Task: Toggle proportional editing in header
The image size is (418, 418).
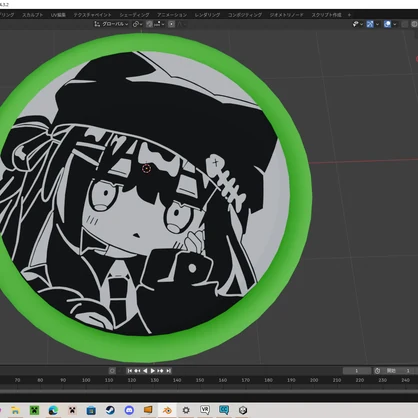Action: pos(171,24)
